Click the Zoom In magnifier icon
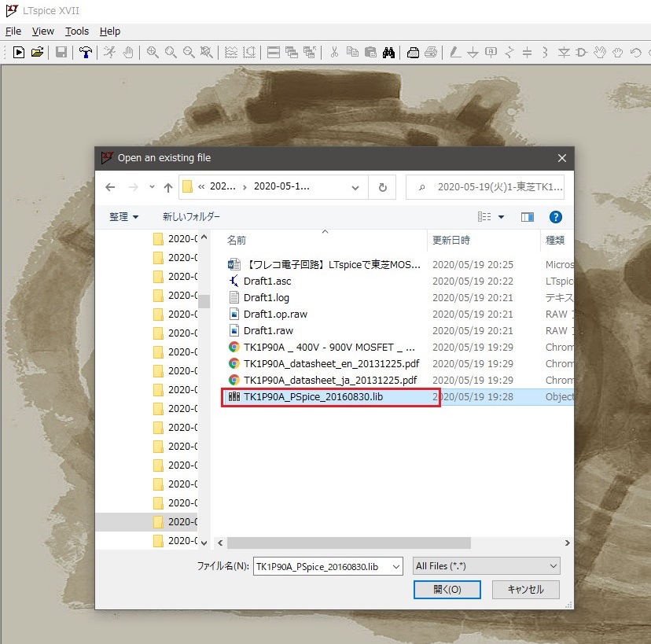The image size is (651, 644). pyautogui.click(x=153, y=53)
